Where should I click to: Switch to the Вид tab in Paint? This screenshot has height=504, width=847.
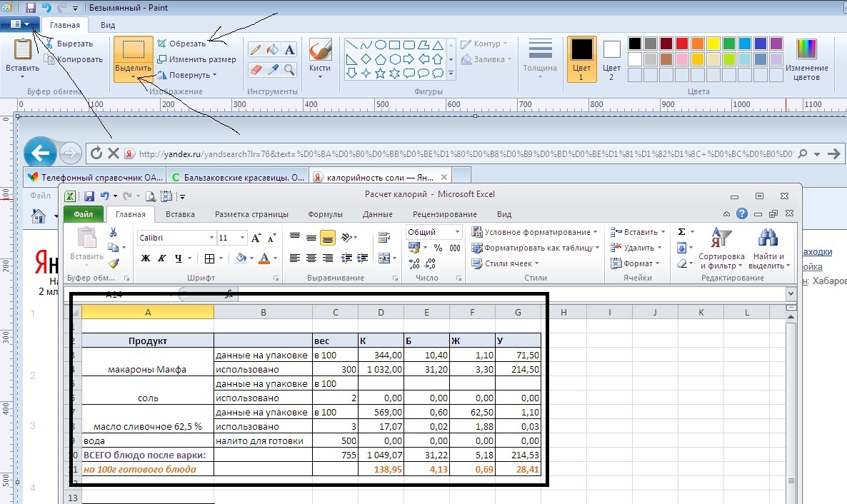click(x=108, y=25)
